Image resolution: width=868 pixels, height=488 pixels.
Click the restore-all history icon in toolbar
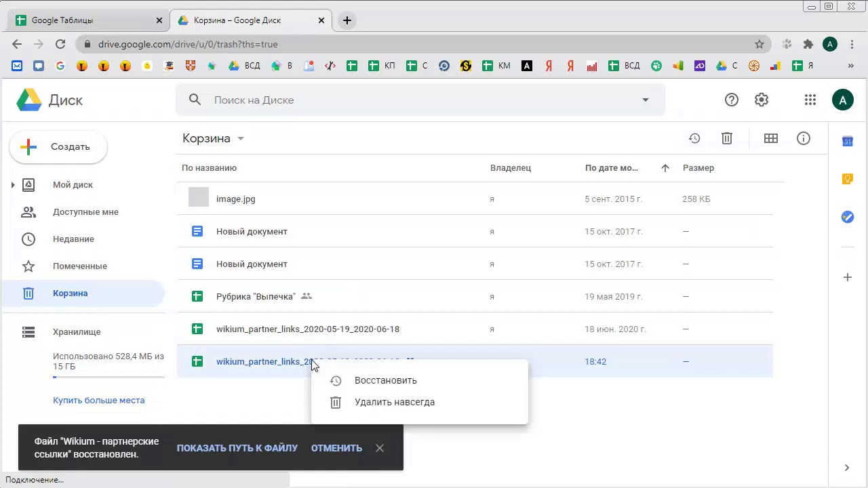tap(694, 138)
